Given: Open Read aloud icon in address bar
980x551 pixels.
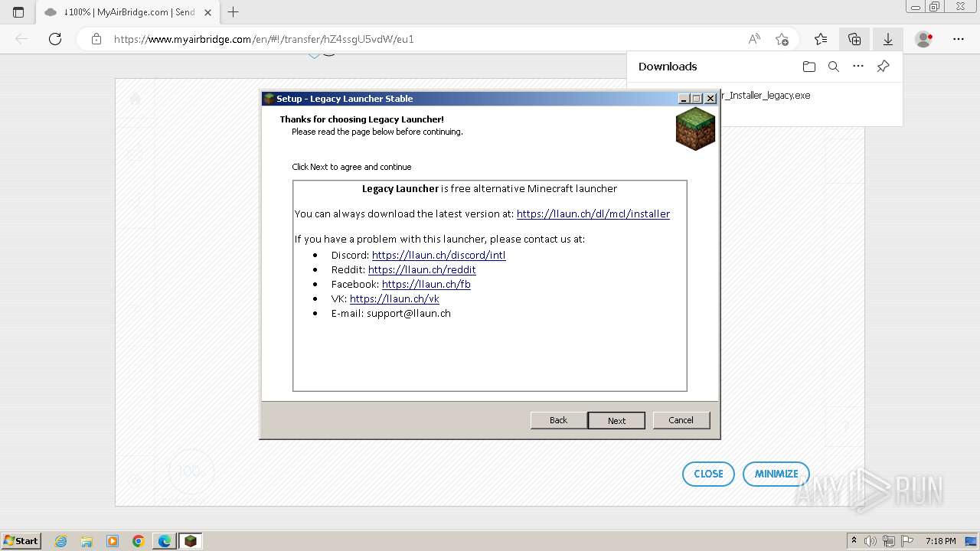Looking at the screenshot, I should point(754,39).
